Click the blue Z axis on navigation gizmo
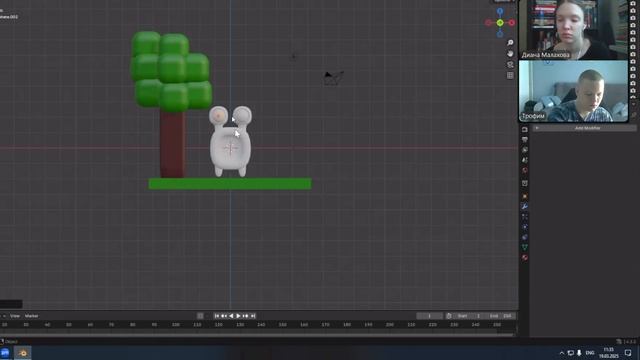 tap(500, 11)
